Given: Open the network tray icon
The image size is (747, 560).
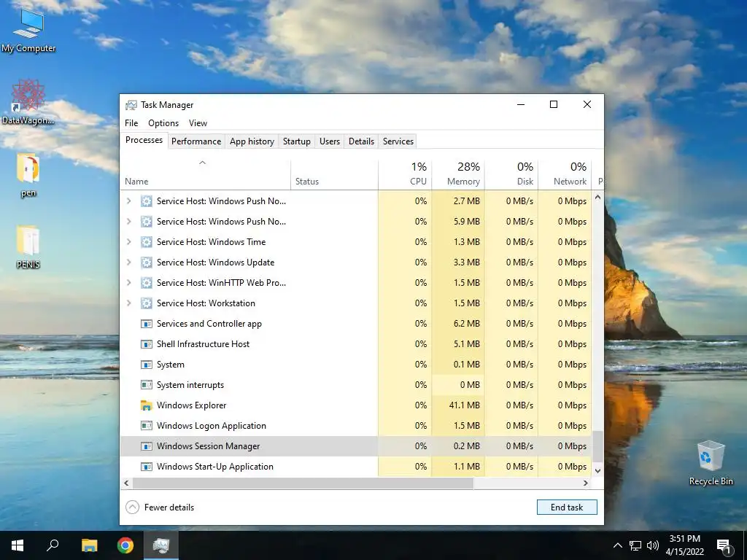Looking at the screenshot, I should [x=635, y=545].
